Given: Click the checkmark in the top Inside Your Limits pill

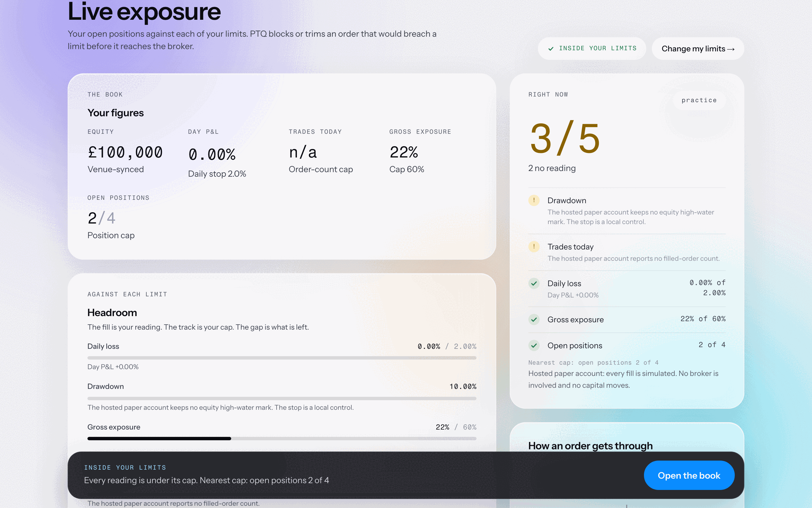Looking at the screenshot, I should click(x=551, y=49).
